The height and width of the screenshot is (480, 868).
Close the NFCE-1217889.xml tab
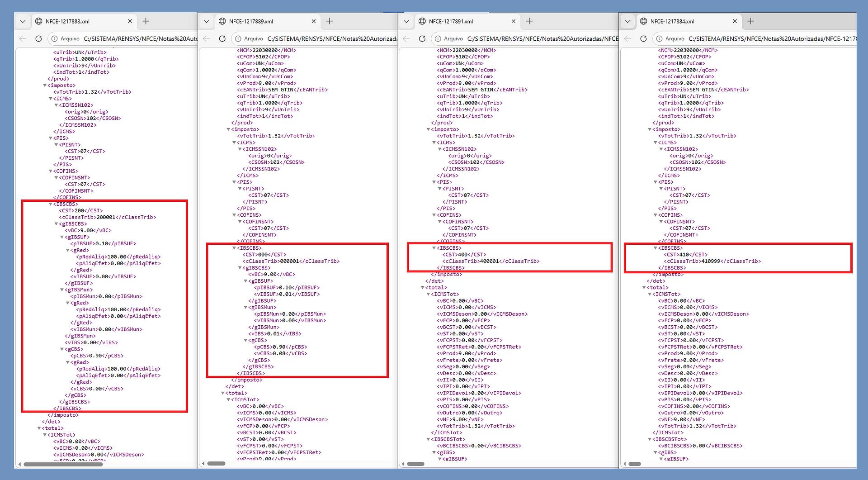pos(314,21)
